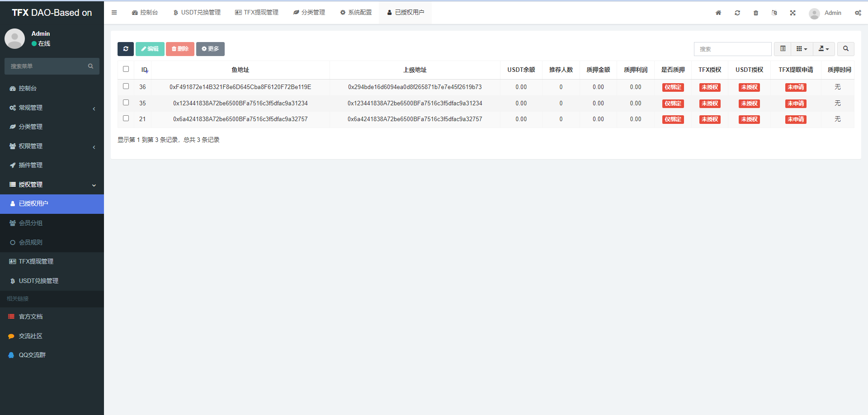Select all rows via header checkbox
This screenshot has height=415, width=868.
126,69
